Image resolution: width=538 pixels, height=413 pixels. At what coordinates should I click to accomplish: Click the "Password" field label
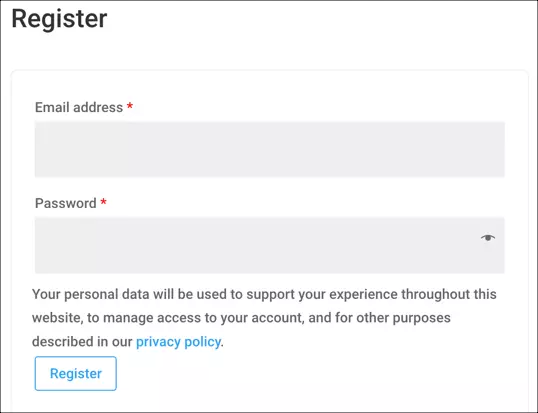click(66, 203)
